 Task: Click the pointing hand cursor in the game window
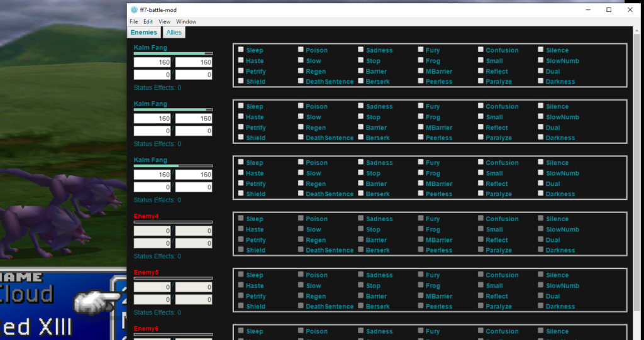(96, 303)
